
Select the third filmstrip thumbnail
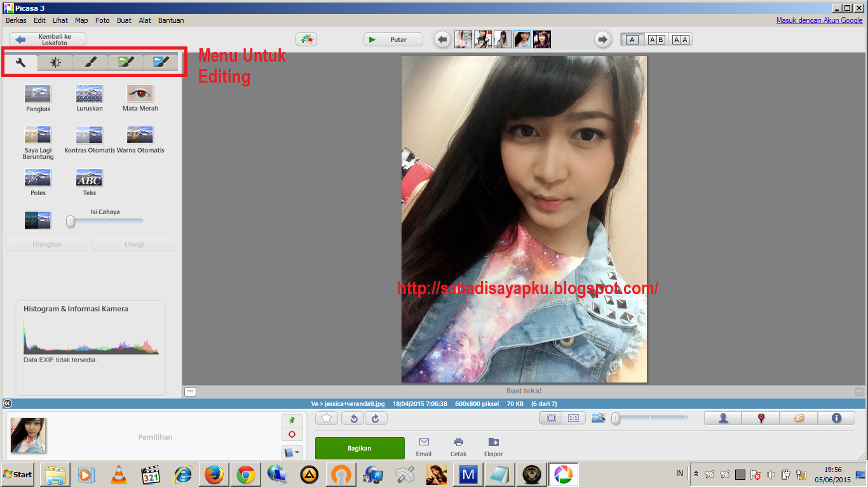503,39
